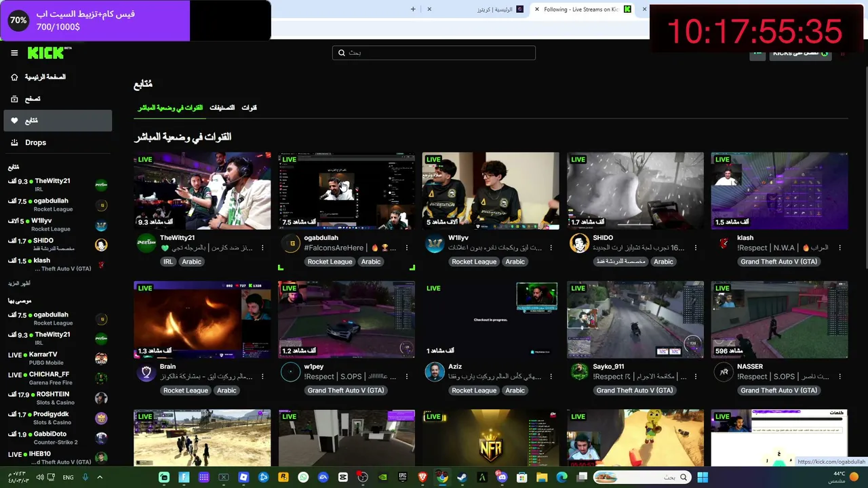Open the EA app from the taskbar
Screen dimensions: 868x488
[323, 477]
